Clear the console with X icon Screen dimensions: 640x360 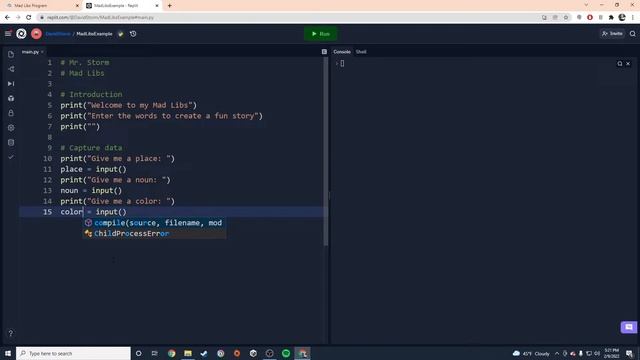[628, 64]
